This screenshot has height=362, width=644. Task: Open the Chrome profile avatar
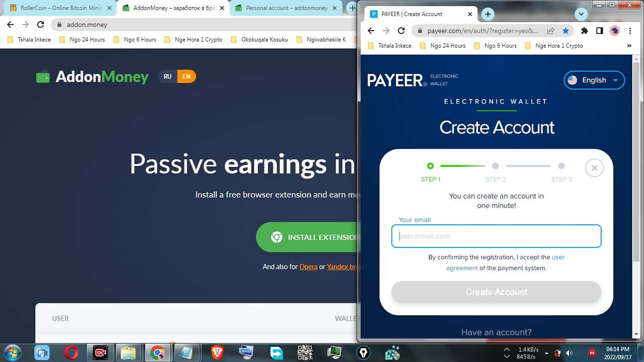click(x=615, y=31)
